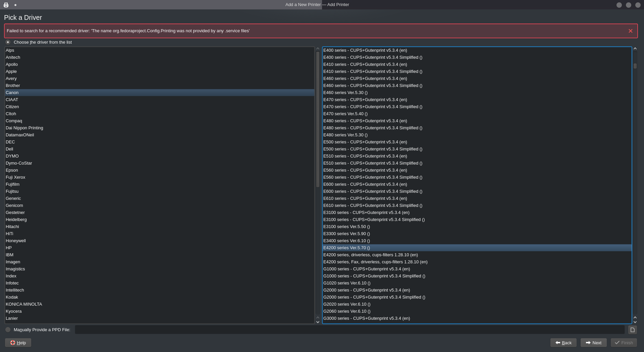Choose 'E500 series - CUPS+Gutenprint v5.3.4 Simplified ()'

pos(477,149)
